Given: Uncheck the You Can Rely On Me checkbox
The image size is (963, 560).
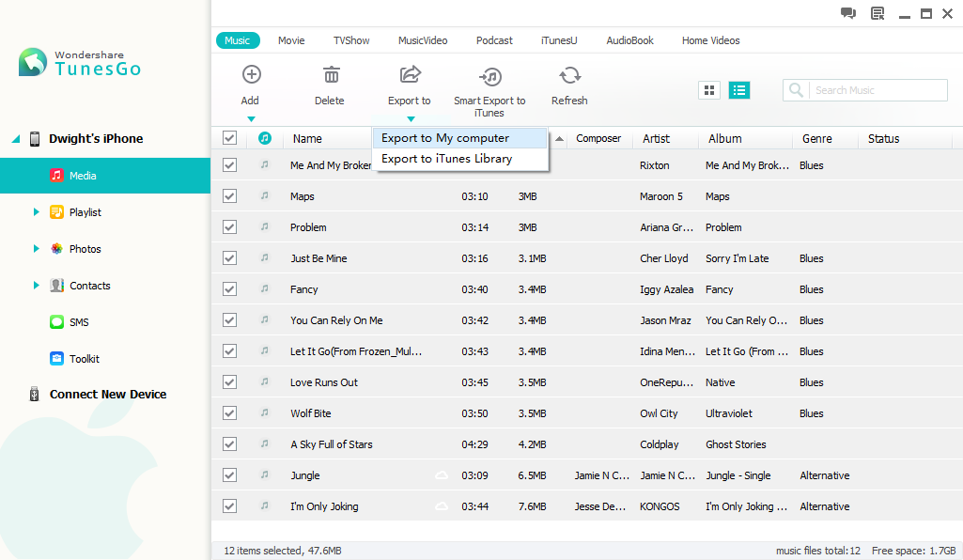Looking at the screenshot, I should (x=229, y=320).
